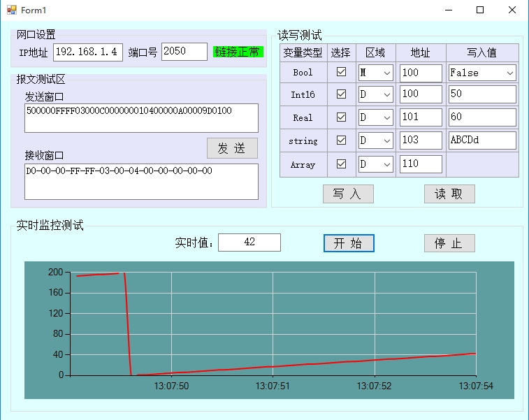529x420 pixels.
Task: Click the 实时值 realtime value box showing 42
Action: pos(249,242)
